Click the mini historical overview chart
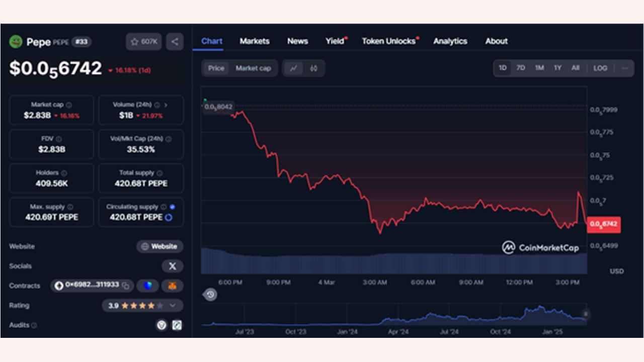Viewport: 644px width, 362px height. pos(393,315)
